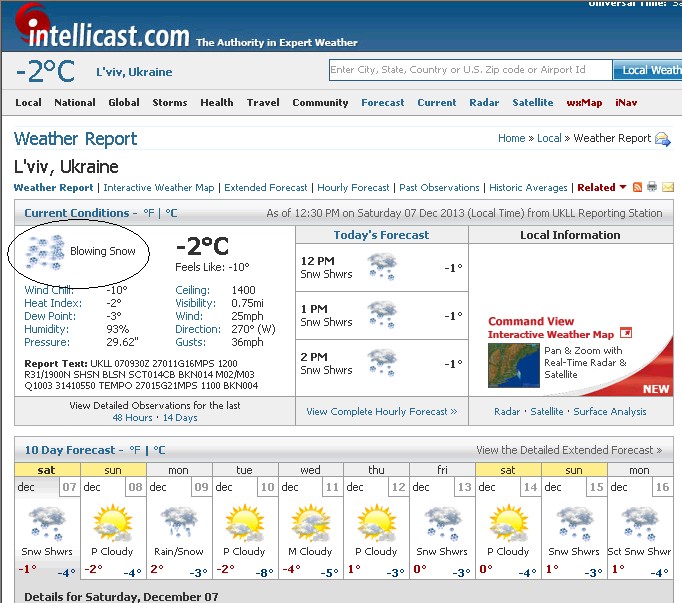This screenshot has width=682, height=603.
Task: Click the printer icon
Action: click(x=652, y=187)
